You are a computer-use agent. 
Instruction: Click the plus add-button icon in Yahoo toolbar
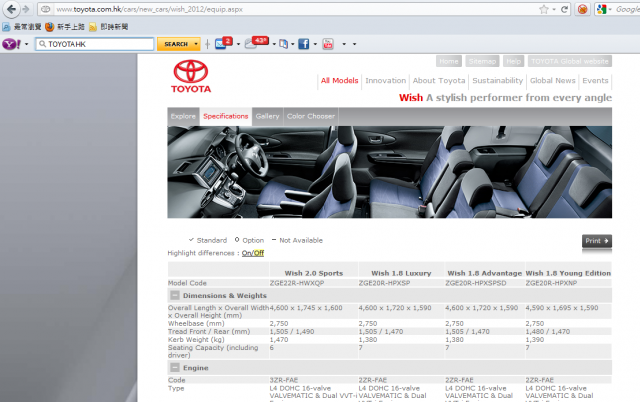pyautogui.click(x=207, y=44)
